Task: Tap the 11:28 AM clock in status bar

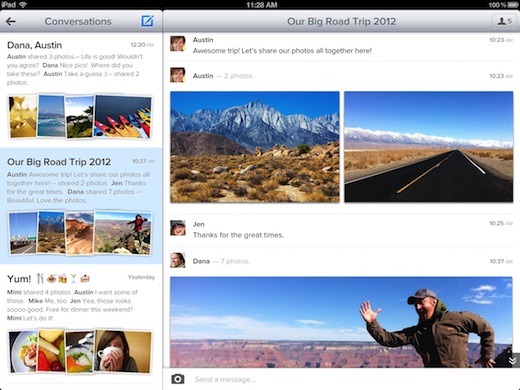Action: pyautogui.click(x=262, y=5)
